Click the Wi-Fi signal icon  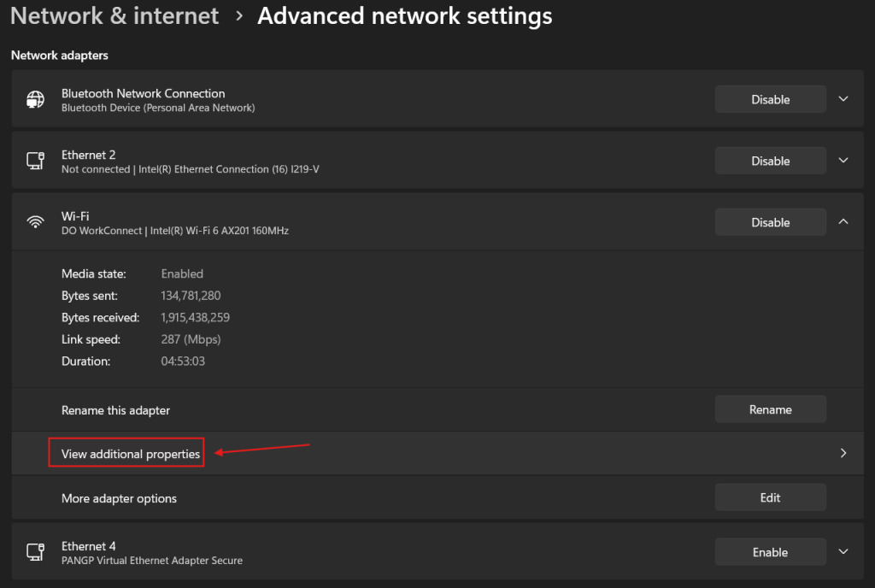35,222
